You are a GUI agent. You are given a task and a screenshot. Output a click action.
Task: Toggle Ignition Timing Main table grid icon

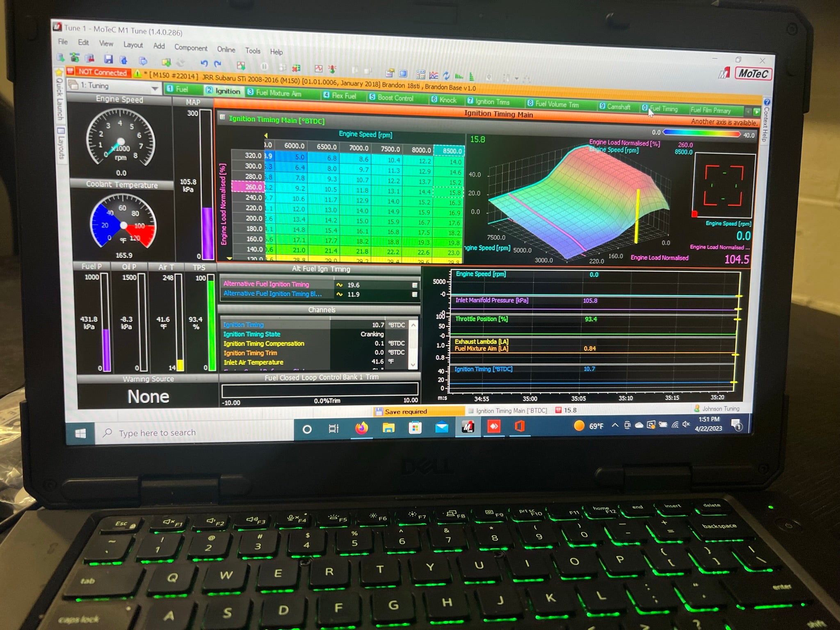(222, 118)
